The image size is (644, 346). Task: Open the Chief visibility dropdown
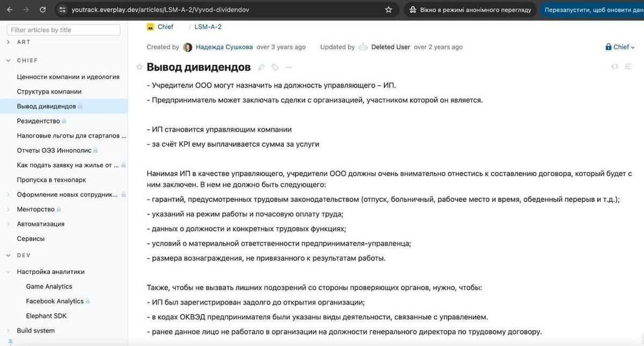[620, 47]
